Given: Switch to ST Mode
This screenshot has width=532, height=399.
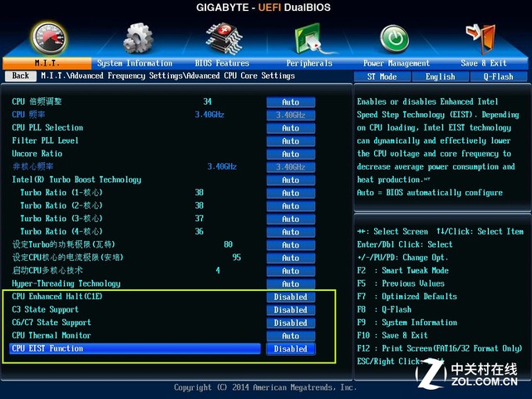Looking at the screenshot, I should [382, 76].
